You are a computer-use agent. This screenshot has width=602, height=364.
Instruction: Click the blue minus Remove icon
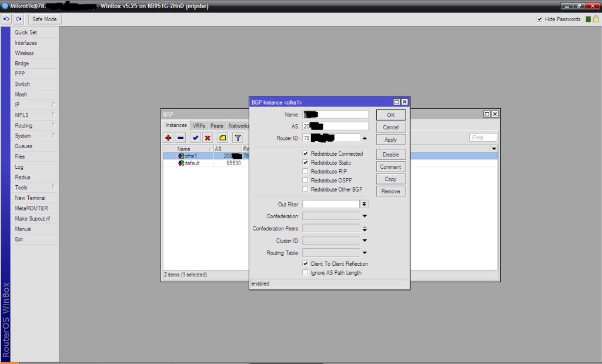(x=180, y=138)
